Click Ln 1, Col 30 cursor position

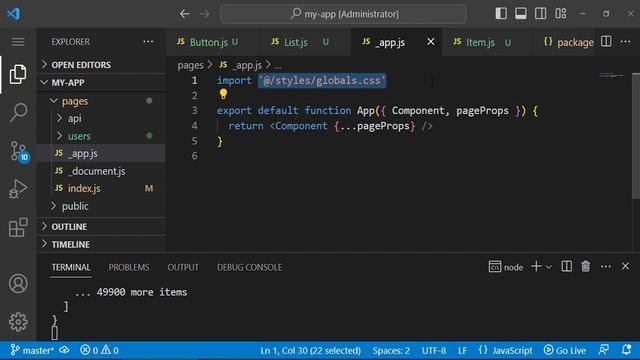[311, 351]
